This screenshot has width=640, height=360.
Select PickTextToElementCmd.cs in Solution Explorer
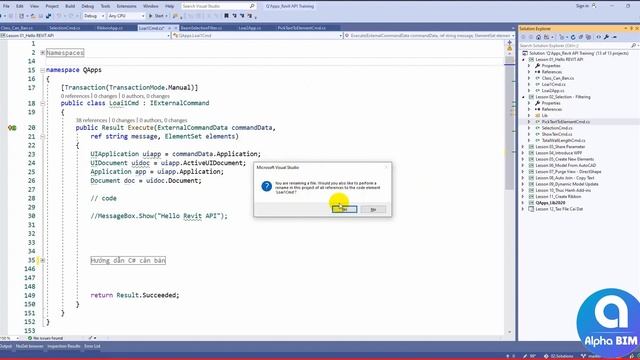pyautogui.click(x=565, y=122)
